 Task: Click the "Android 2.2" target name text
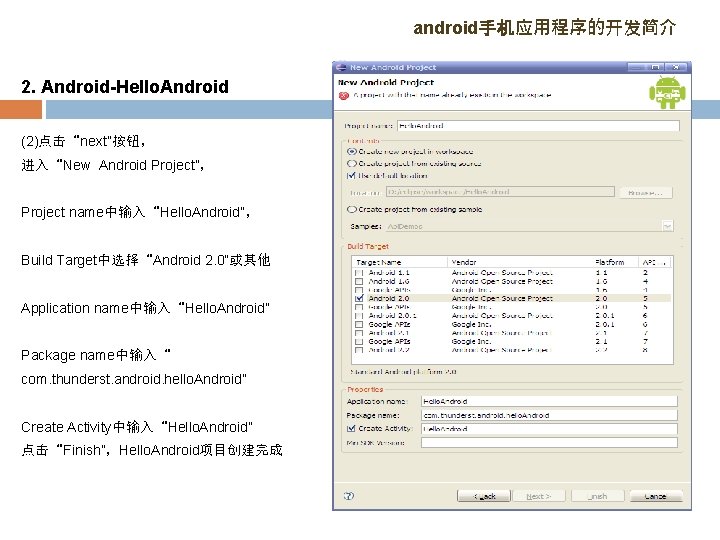(388, 350)
